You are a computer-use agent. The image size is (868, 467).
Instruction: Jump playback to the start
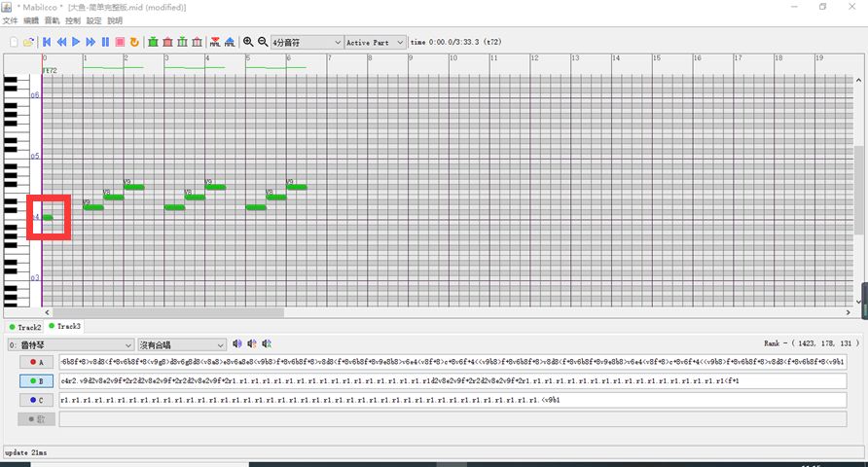(x=47, y=42)
